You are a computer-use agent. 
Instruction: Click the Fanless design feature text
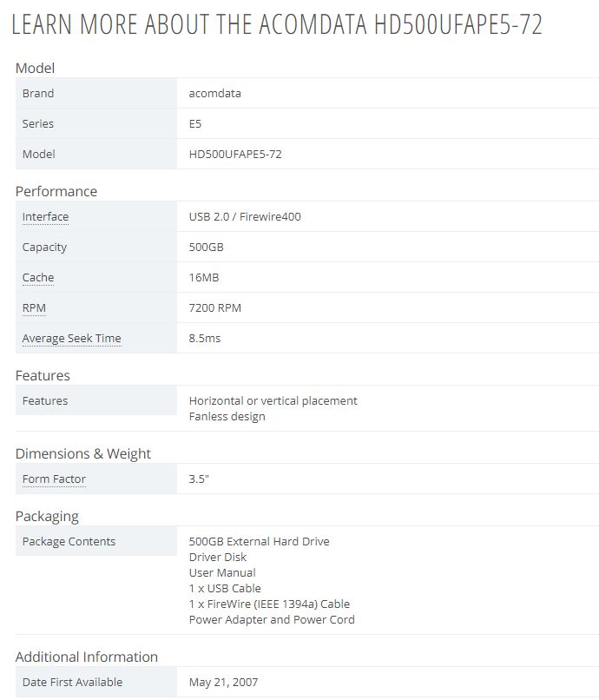click(227, 417)
